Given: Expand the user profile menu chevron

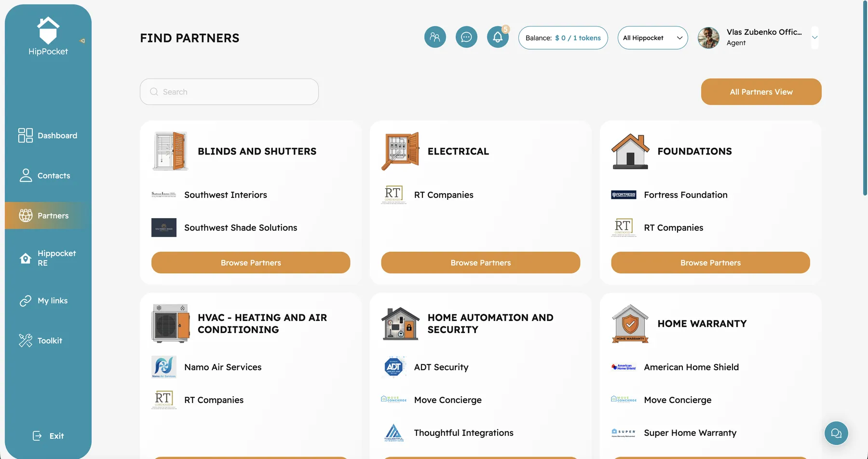Looking at the screenshot, I should tap(814, 38).
